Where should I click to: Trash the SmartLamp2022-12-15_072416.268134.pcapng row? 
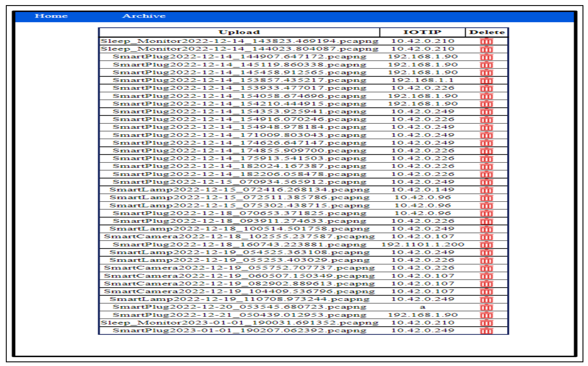pos(486,190)
